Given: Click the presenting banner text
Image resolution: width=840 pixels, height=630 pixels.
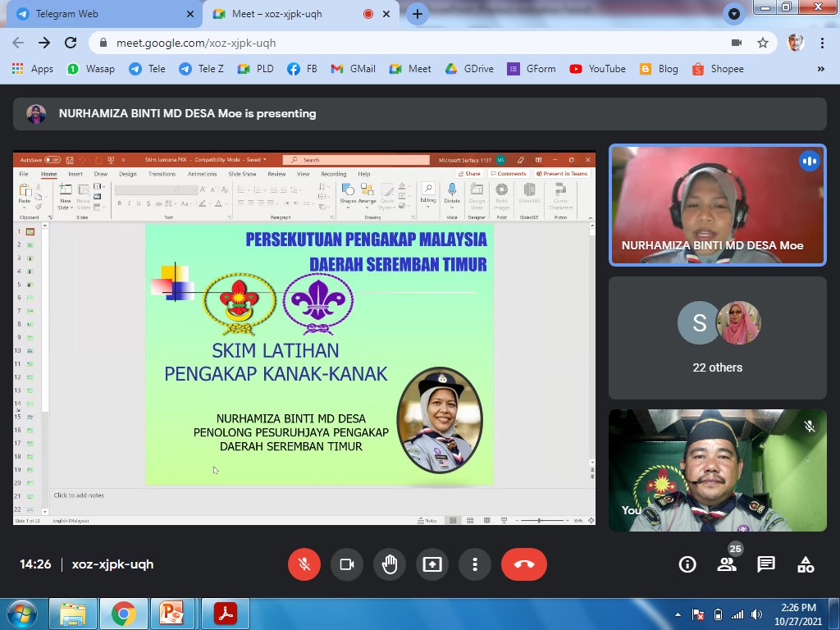Looking at the screenshot, I should [188, 113].
